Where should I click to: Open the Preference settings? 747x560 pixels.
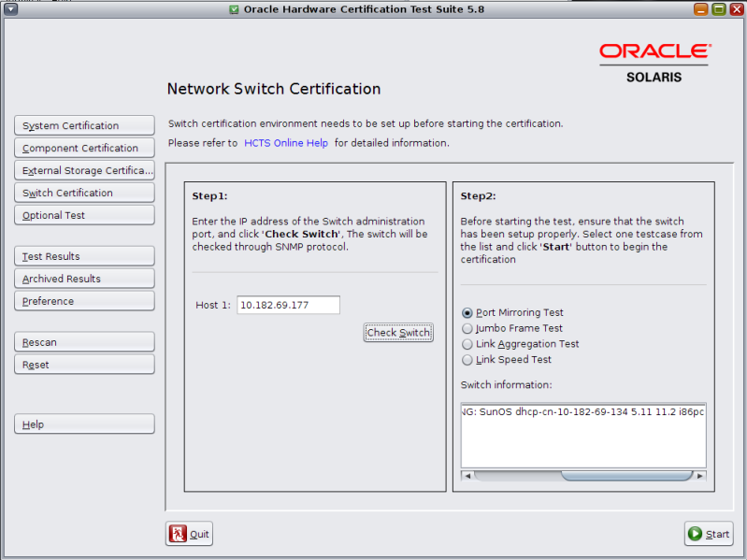pos(84,300)
